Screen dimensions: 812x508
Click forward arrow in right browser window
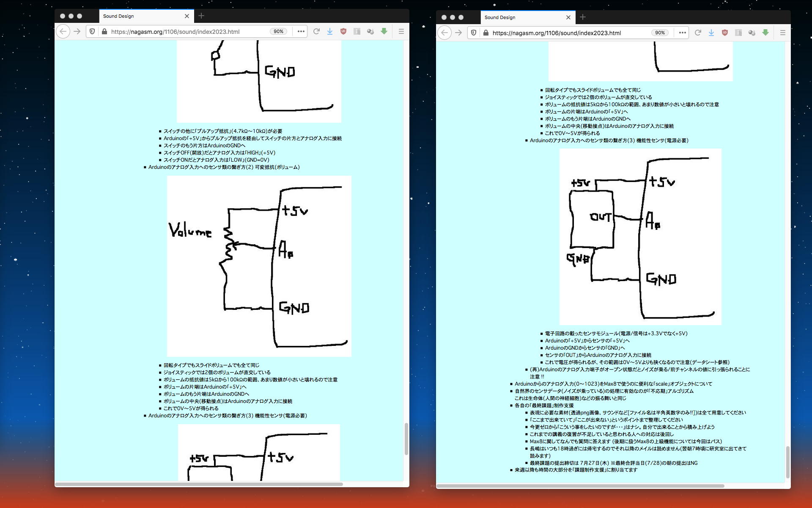pos(458,33)
